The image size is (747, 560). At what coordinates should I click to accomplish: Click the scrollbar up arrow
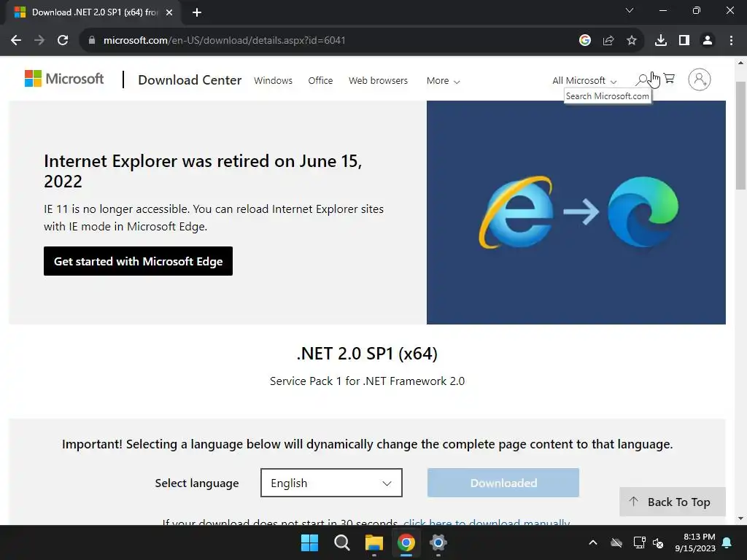tap(741, 63)
